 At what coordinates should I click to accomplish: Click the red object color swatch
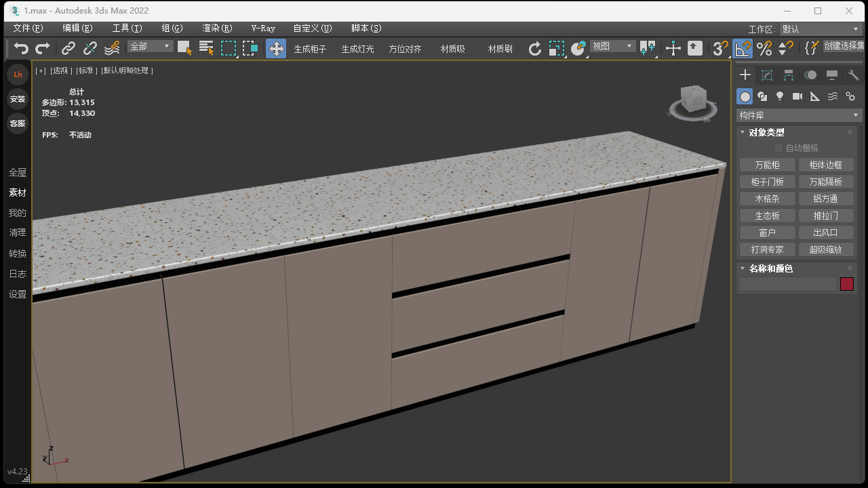click(846, 284)
